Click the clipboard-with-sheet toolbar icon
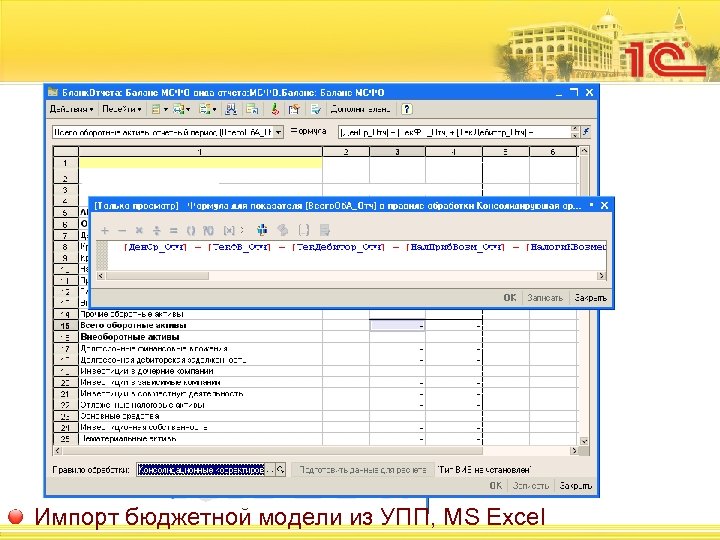Viewport: 720px width, 540px height. coord(294,109)
